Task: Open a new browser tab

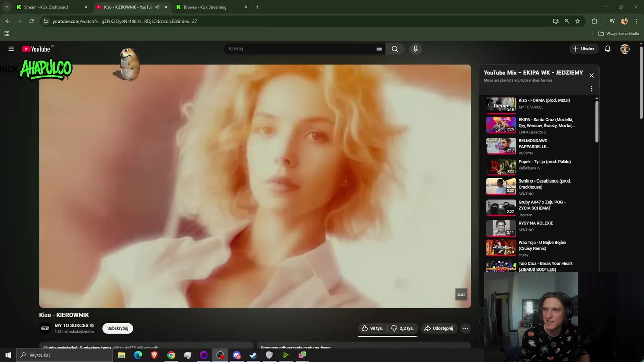Action: coord(258,7)
